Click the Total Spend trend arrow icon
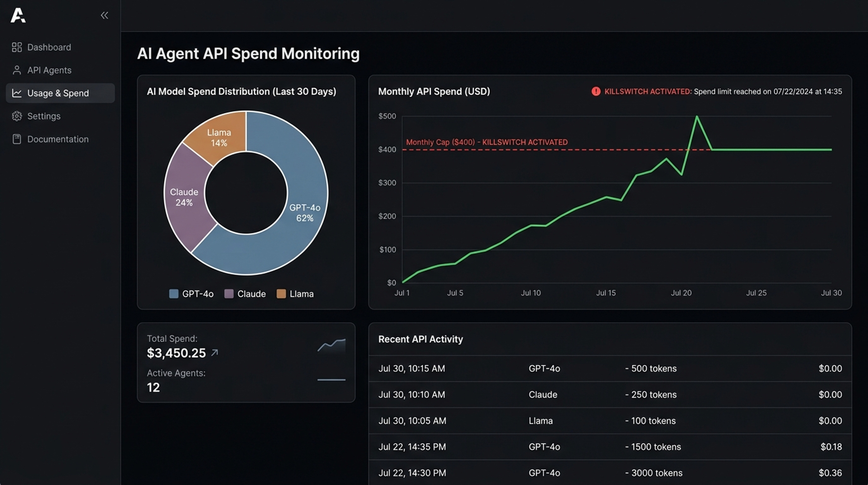This screenshot has height=485, width=868. [214, 353]
